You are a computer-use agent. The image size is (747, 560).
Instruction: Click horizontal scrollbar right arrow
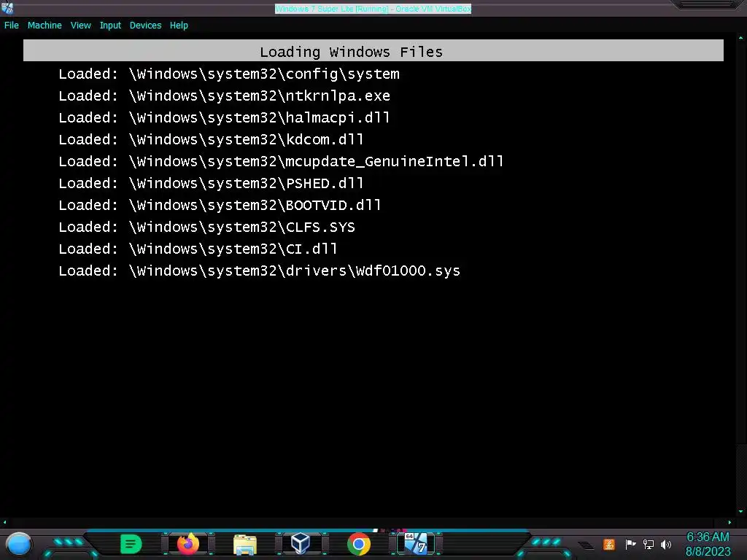[729, 522]
